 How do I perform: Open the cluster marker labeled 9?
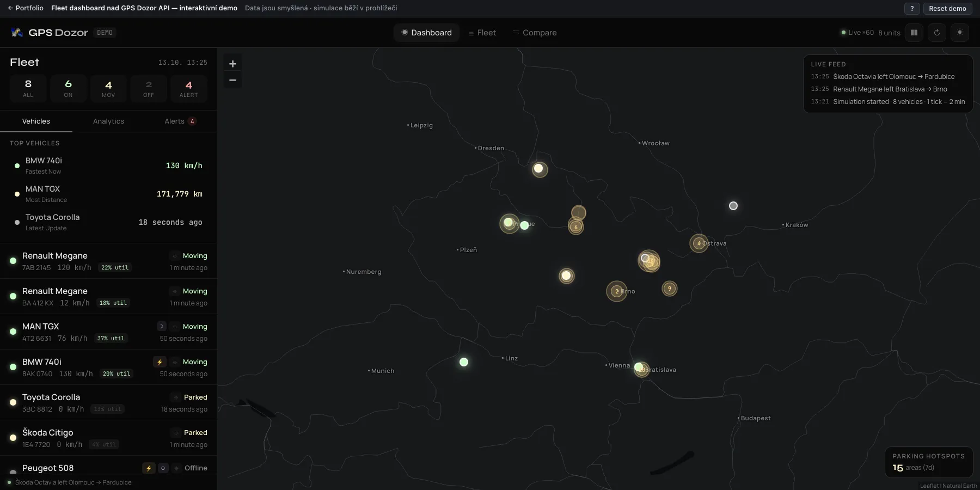(670, 289)
